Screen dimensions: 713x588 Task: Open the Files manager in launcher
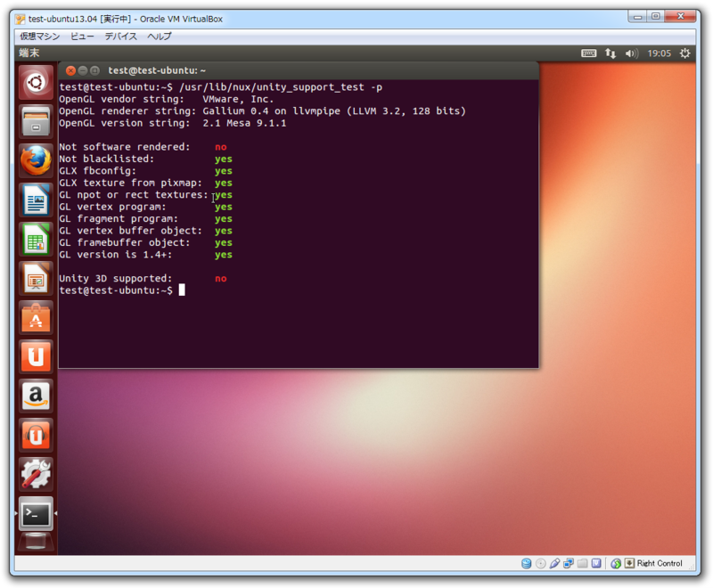click(36, 122)
